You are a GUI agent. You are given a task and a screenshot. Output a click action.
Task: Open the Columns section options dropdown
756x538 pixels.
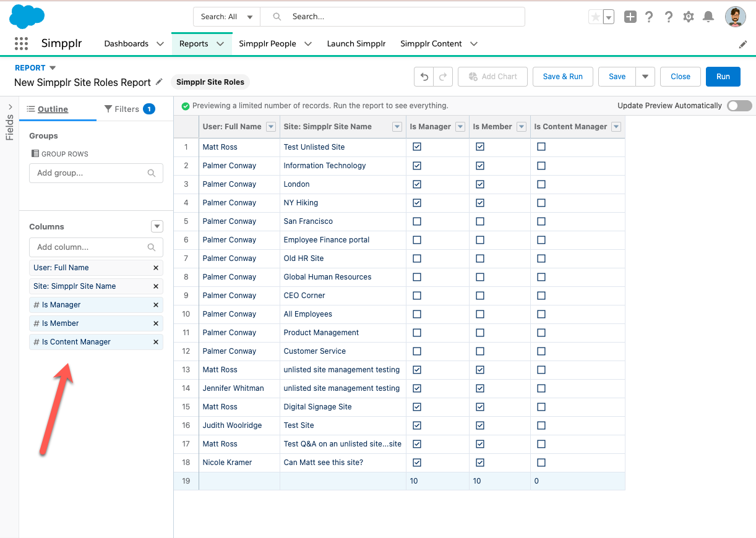pos(157,226)
